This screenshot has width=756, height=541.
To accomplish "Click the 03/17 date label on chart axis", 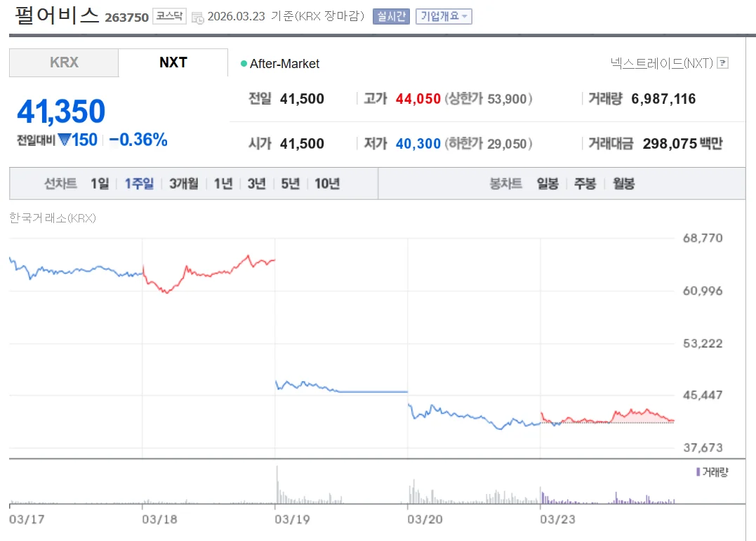I will click(27, 519).
